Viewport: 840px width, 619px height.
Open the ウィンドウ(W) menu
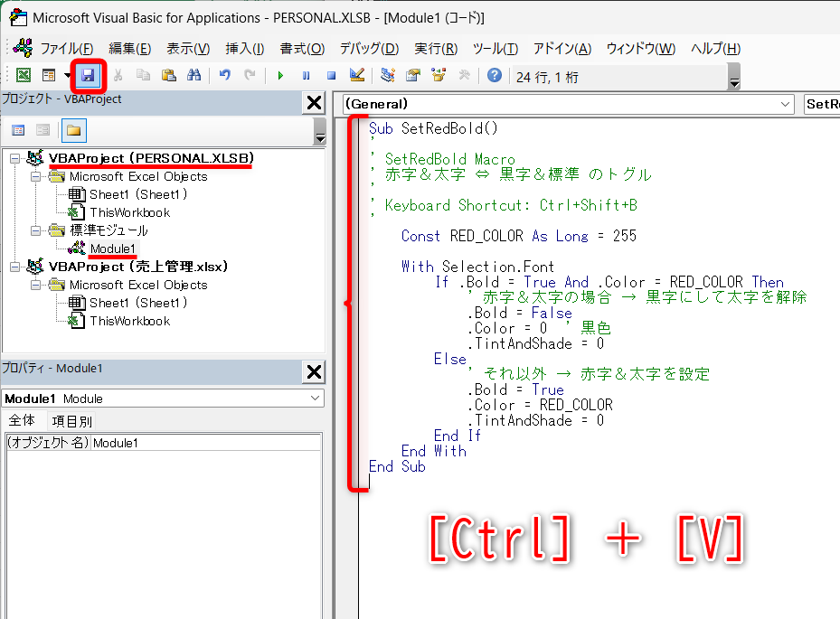pos(641,49)
